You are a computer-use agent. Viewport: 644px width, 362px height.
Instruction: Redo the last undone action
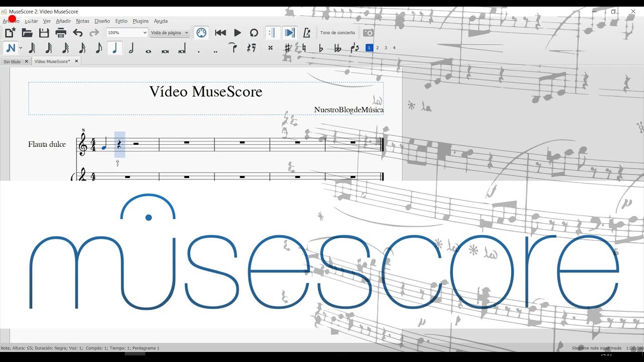94,33
